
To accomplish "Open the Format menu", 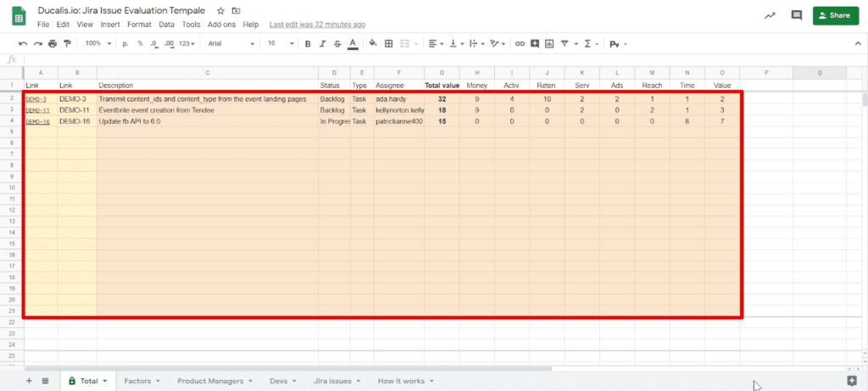I will point(139,25).
